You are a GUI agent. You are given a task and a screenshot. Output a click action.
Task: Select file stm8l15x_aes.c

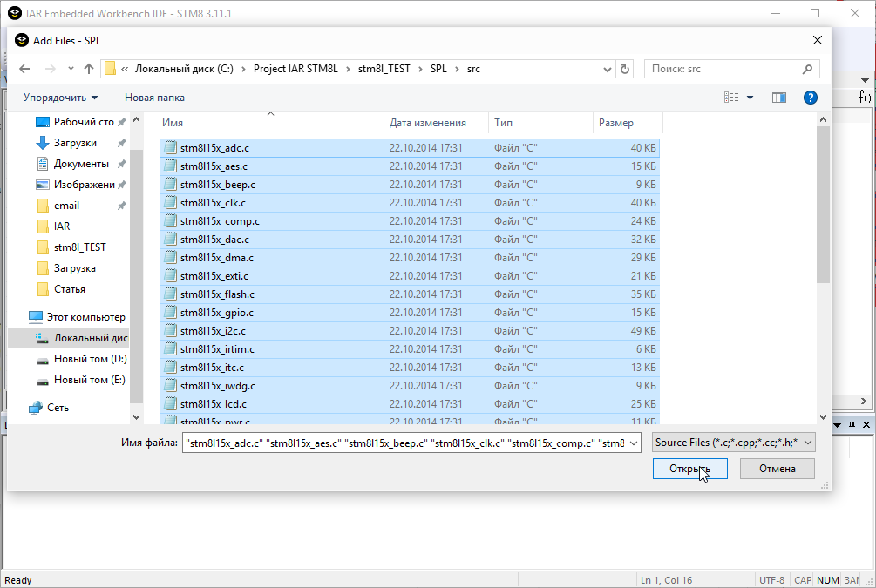[410, 166]
